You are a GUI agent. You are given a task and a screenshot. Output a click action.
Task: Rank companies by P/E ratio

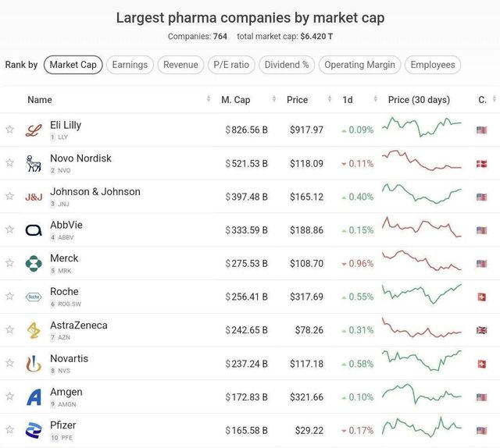[x=231, y=65]
